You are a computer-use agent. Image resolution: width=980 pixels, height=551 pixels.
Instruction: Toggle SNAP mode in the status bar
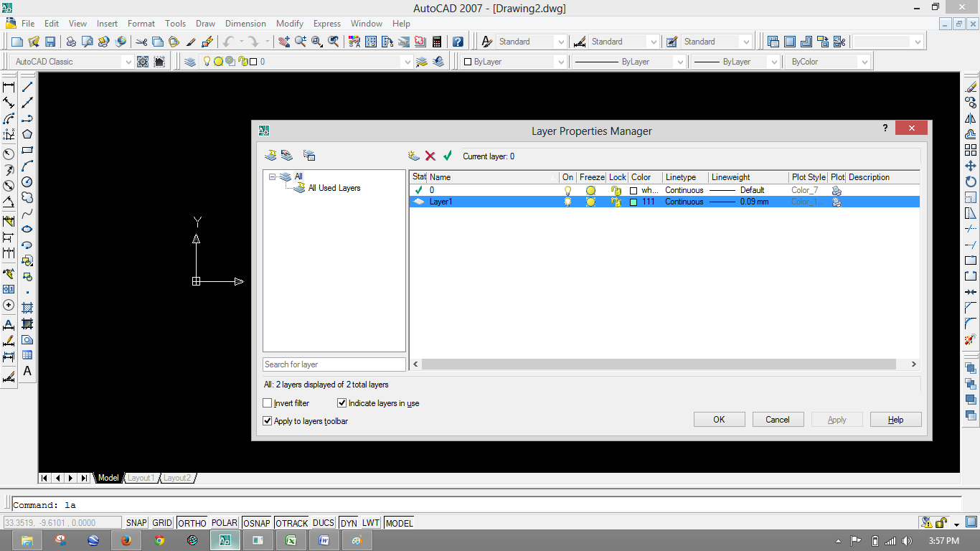[136, 523]
